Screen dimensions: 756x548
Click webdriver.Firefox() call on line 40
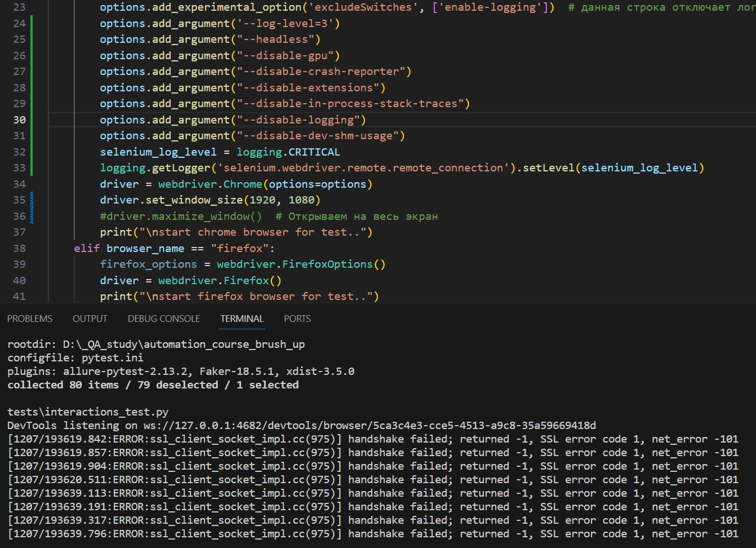220,281
